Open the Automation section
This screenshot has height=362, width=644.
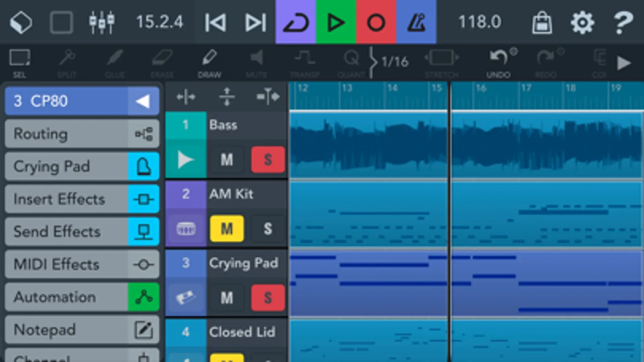(x=82, y=297)
